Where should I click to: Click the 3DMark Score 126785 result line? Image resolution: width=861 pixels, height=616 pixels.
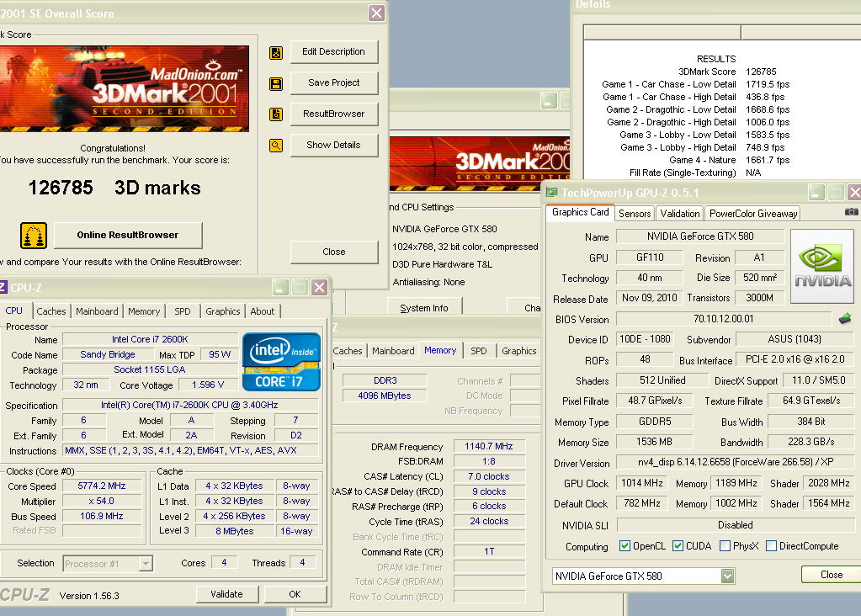pos(727,72)
